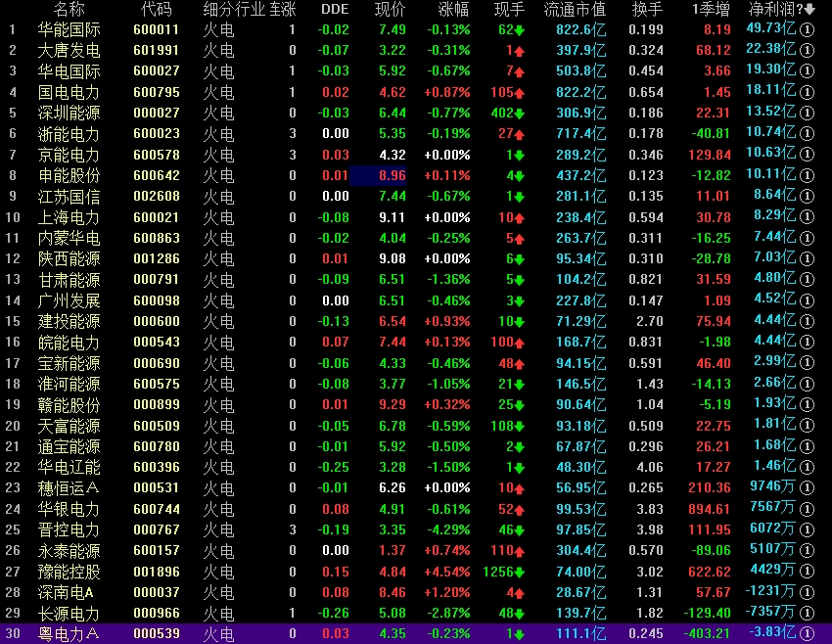The image size is (832, 644).
Task: Select stock name 华能国际
Action: [69, 29]
